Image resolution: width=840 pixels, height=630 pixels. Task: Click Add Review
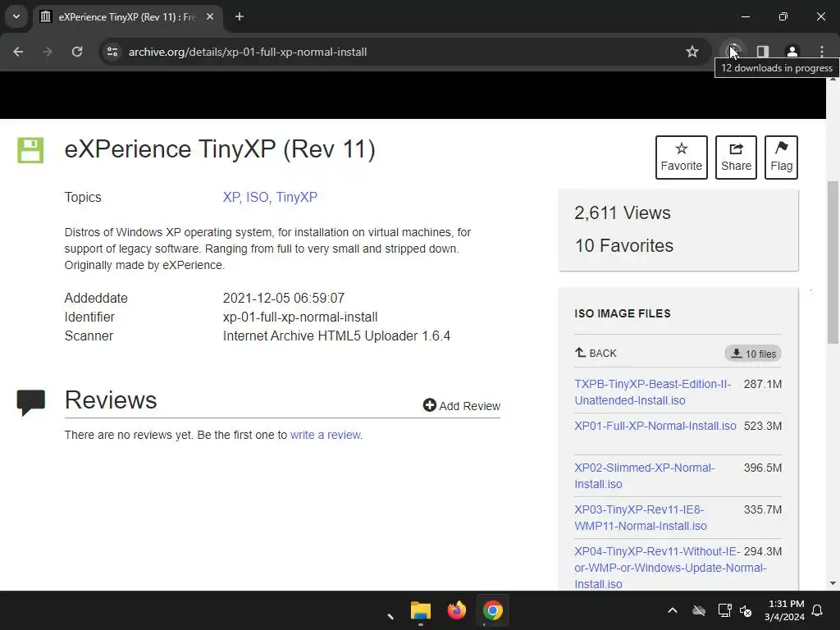(x=461, y=405)
